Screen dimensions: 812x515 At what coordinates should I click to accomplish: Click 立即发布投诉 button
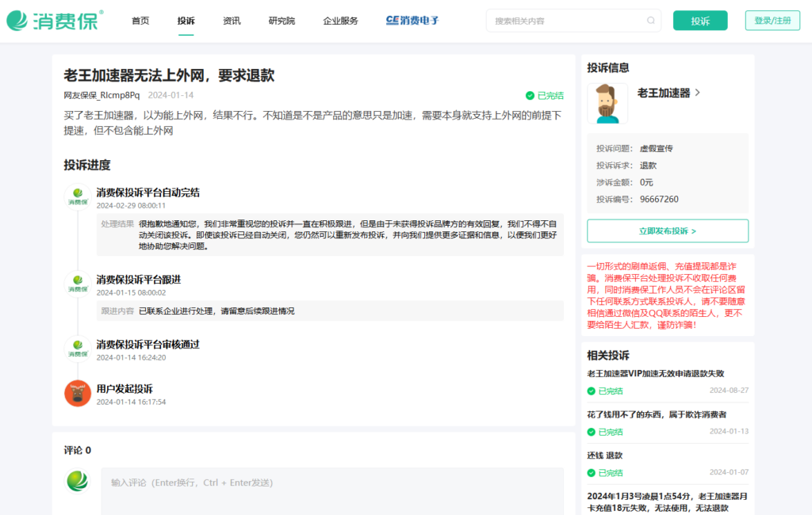[x=668, y=231]
